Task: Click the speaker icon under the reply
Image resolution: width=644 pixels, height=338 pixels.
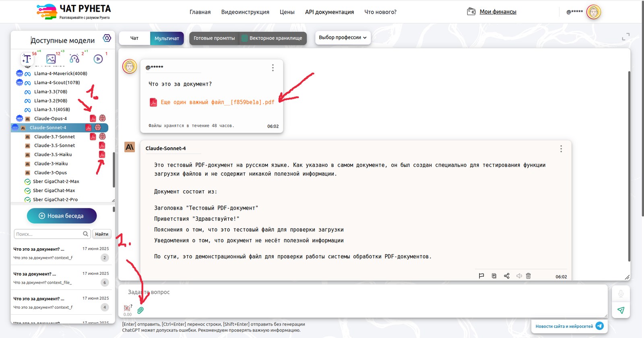Action: tap(519, 276)
